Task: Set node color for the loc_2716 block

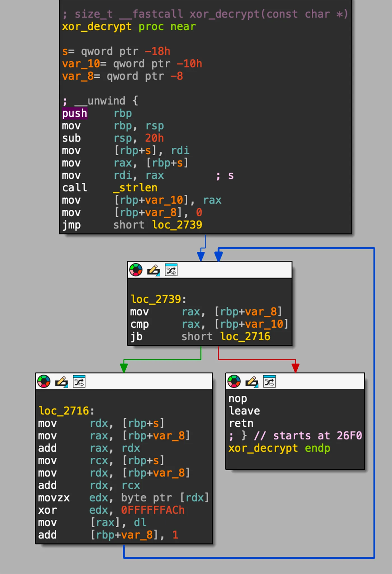Action: tap(44, 382)
